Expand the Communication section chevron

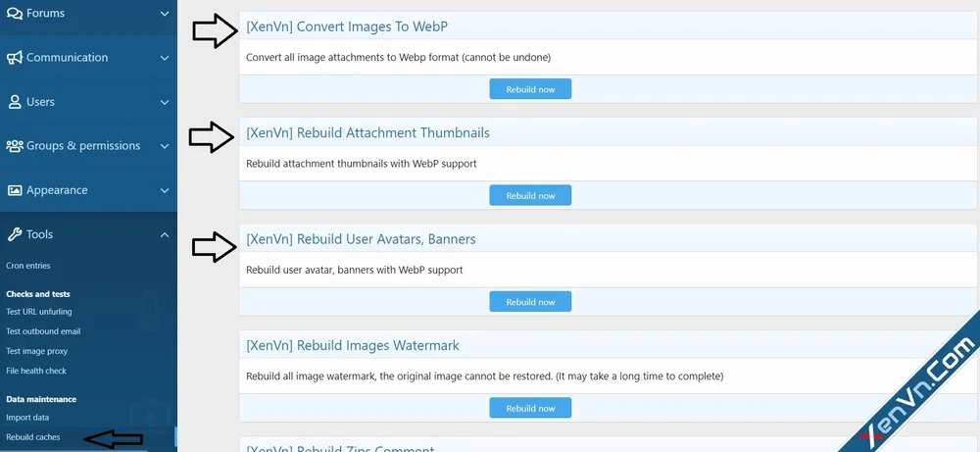[x=165, y=58]
